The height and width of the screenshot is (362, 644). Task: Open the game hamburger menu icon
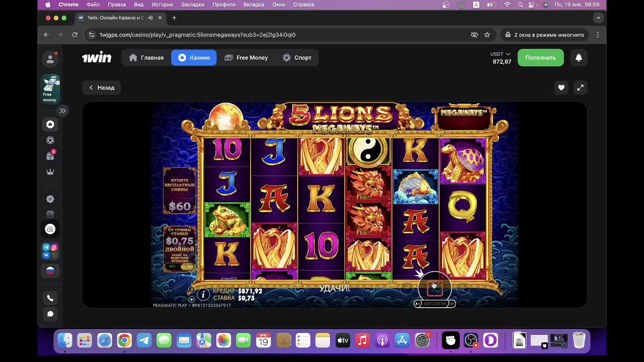pos(192,290)
